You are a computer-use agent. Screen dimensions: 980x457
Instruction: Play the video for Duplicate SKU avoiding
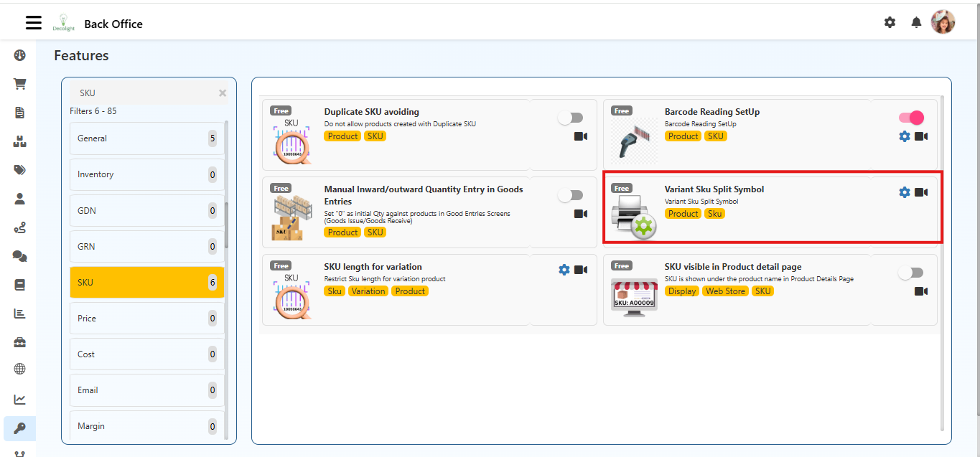(580, 136)
